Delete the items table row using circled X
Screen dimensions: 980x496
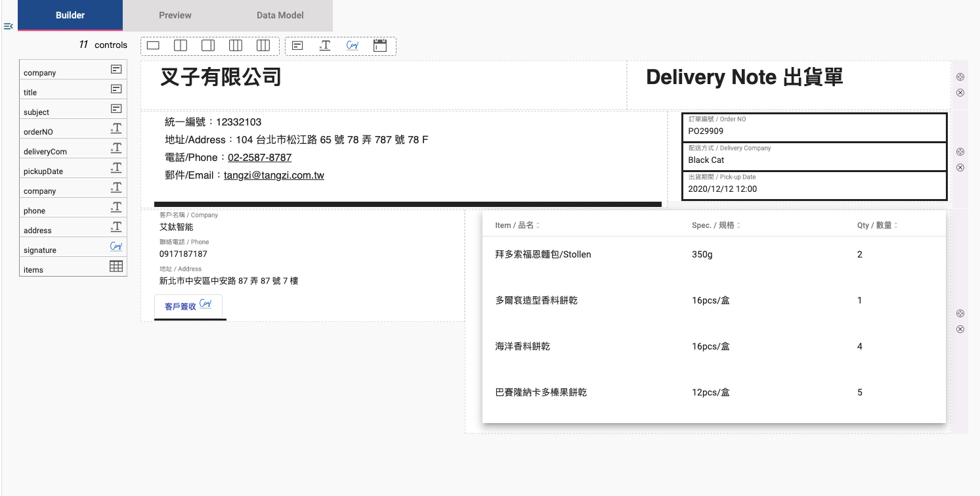pyautogui.click(x=960, y=329)
